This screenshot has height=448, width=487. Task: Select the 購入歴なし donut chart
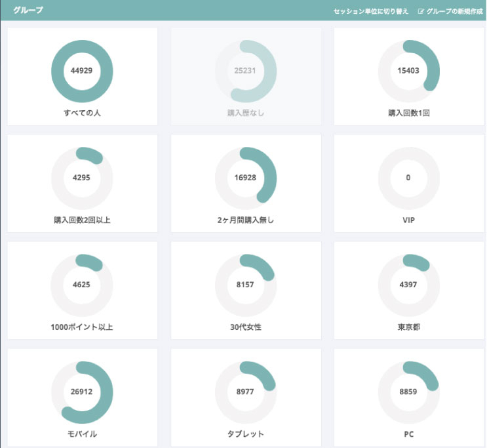pyautogui.click(x=246, y=71)
